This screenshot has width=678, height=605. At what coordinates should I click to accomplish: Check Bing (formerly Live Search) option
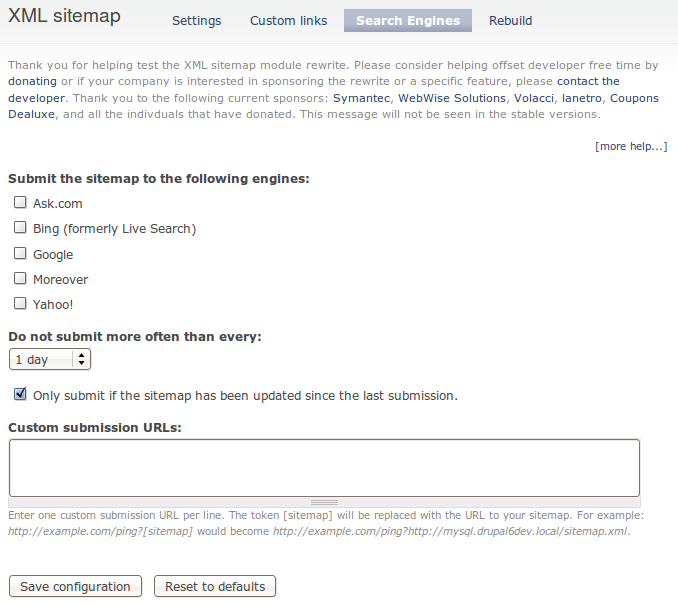[x=20, y=227]
